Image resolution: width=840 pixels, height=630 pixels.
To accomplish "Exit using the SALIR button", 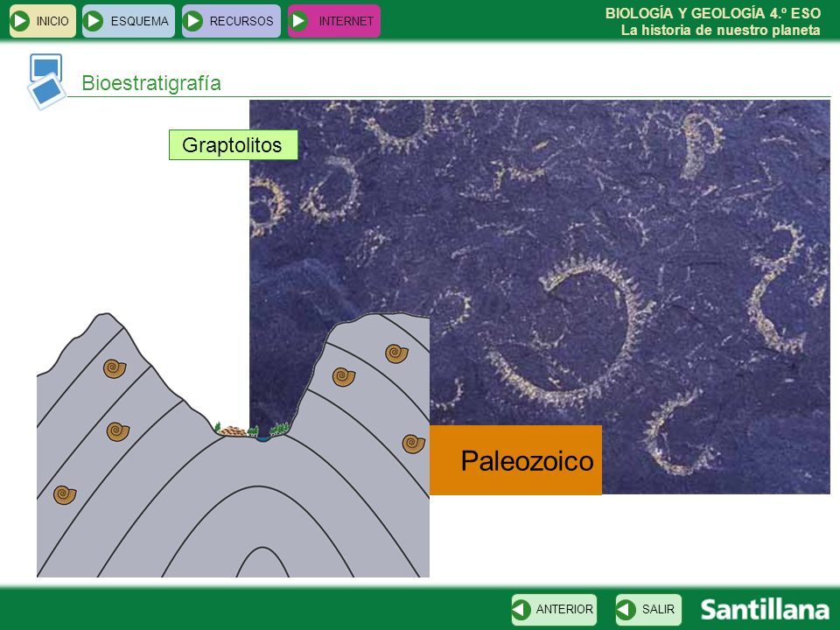I will coord(648,610).
